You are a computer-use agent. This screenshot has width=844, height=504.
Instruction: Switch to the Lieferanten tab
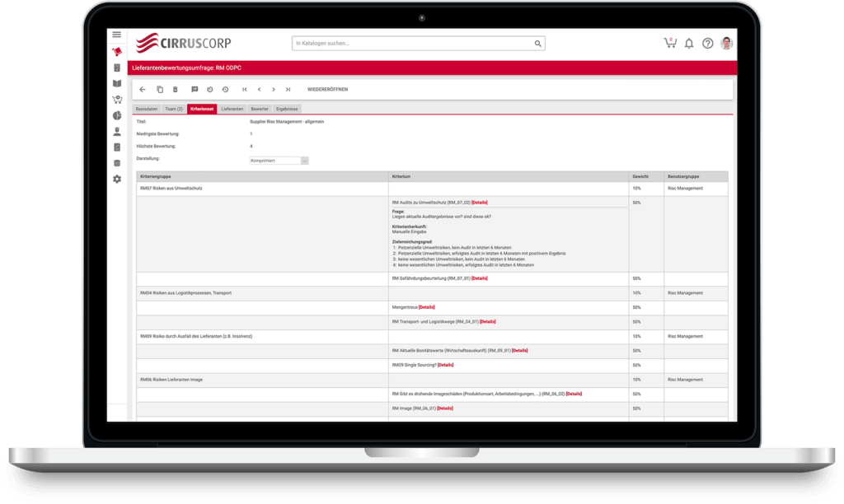coord(232,109)
